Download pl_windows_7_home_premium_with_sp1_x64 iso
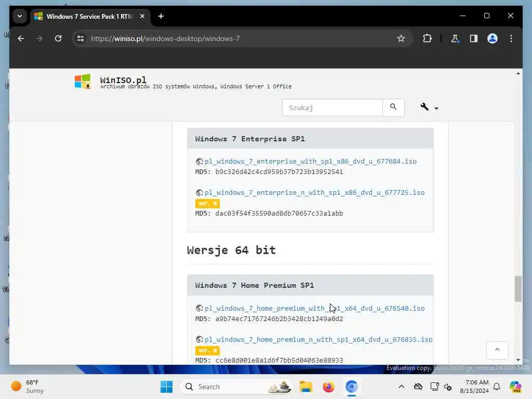Image resolution: width=532 pixels, height=399 pixels. click(314, 309)
